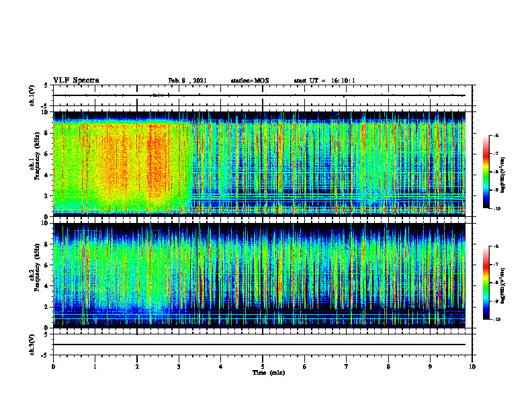532x411 pixels.
Task: Click the "-10" tick on ch.1 color bar
Action: 496,209
